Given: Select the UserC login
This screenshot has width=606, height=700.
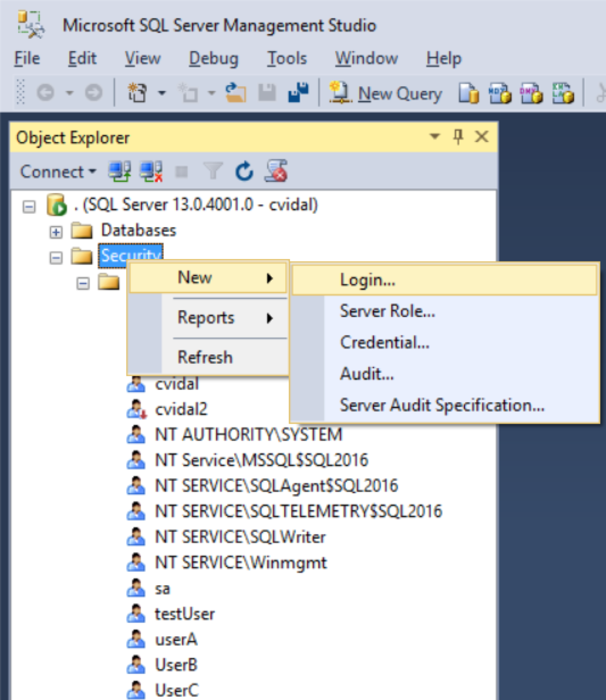Looking at the screenshot, I should coord(177,691).
